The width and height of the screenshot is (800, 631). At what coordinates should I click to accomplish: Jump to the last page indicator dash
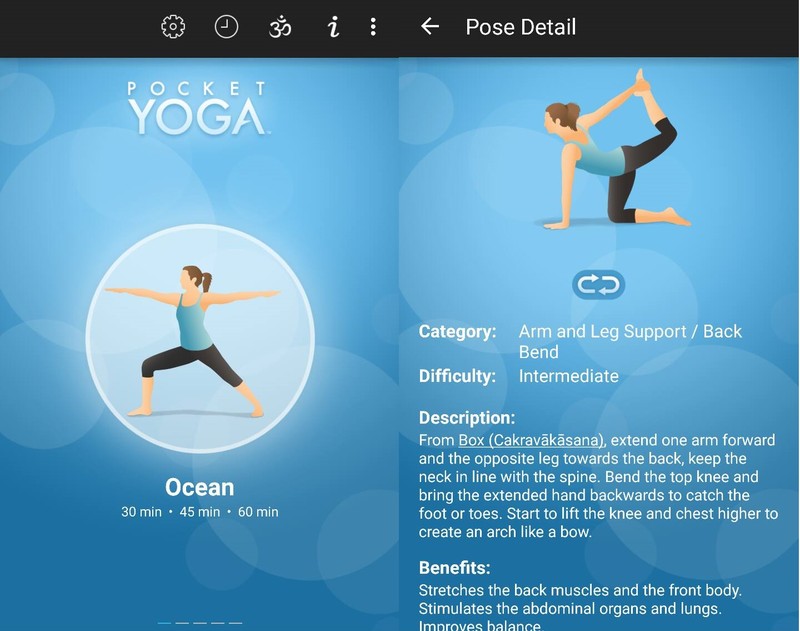235,623
